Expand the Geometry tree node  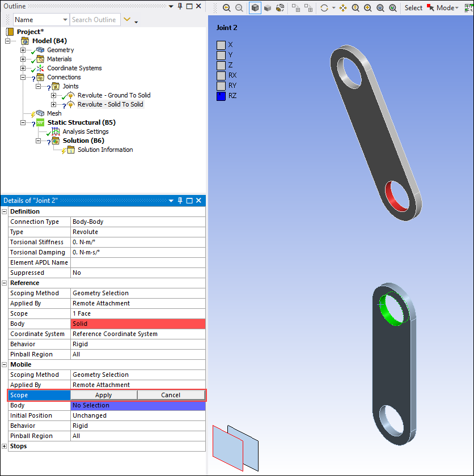[x=23, y=50]
